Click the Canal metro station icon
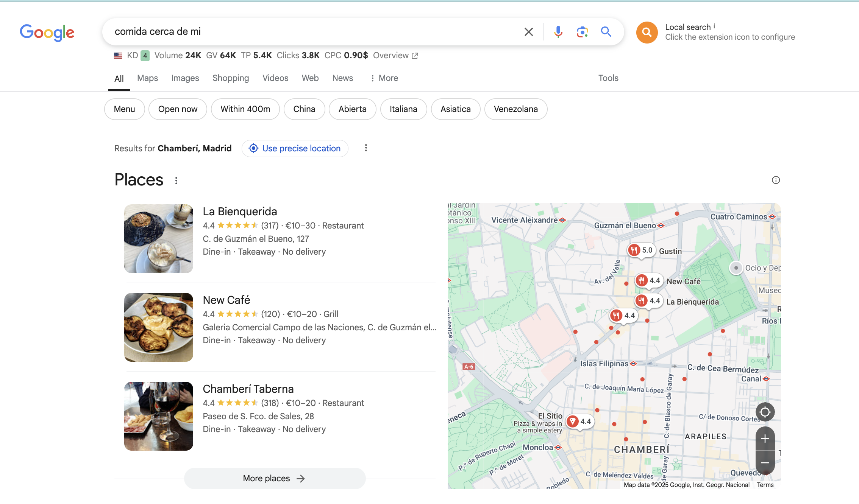The height and width of the screenshot is (504, 859). point(766,379)
